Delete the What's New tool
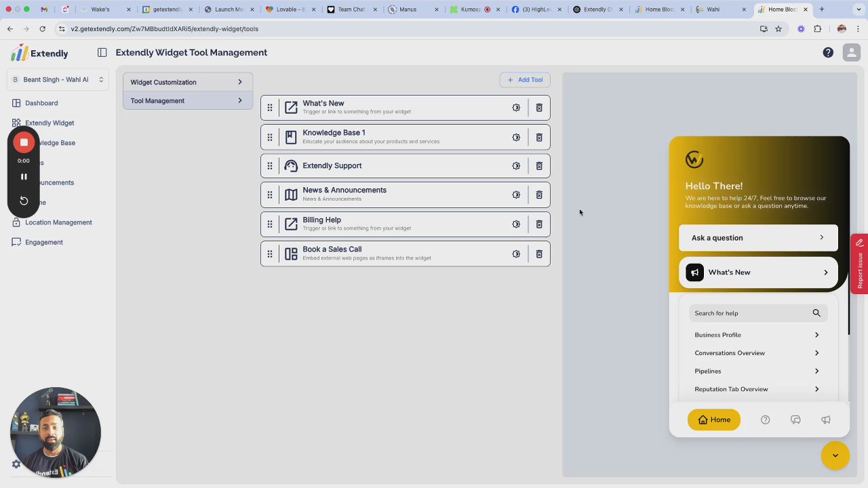 [x=539, y=108]
